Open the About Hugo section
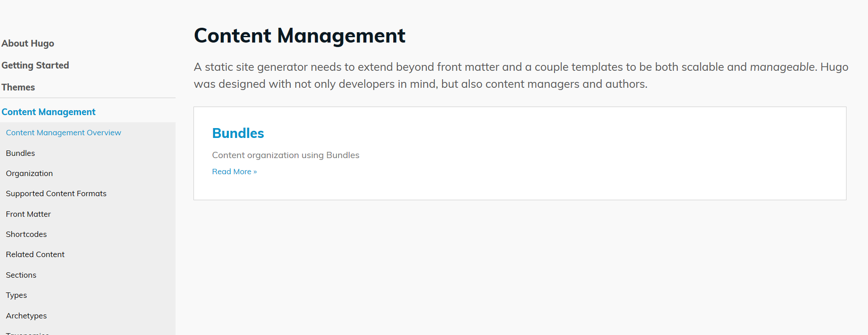Image resolution: width=868 pixels, height=335 pixels. click(28, 43)
